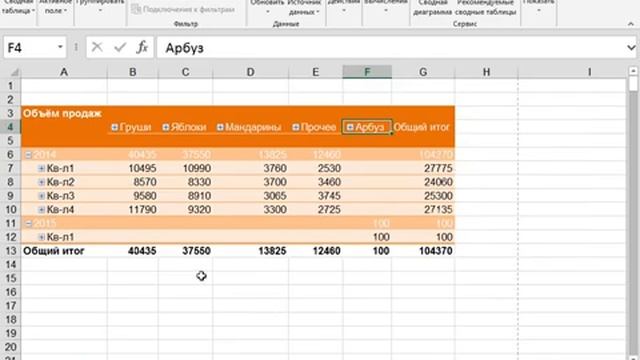
Task: Click the cell with value 11790
Action: (x=133, y=210)
